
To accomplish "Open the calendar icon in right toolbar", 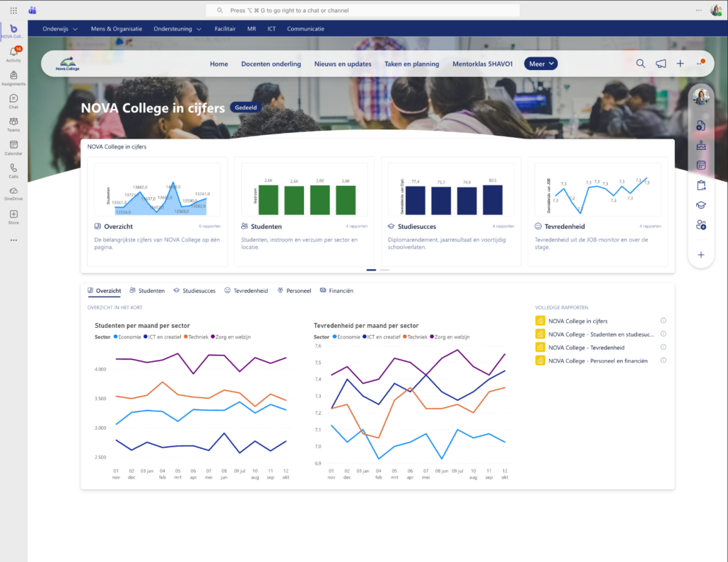I will [701, 165].
